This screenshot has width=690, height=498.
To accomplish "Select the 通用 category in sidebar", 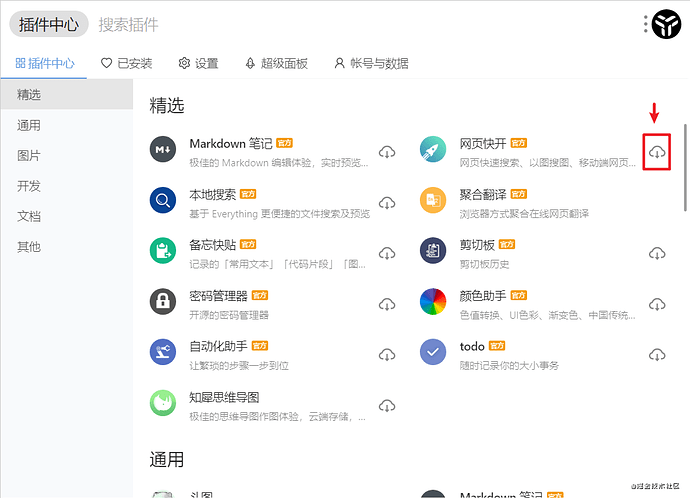I will pyautogui.click(x=29, y=126).
